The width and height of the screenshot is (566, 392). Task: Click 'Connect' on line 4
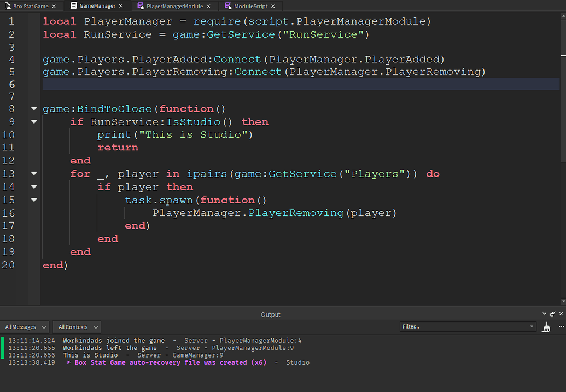click(237, 59)
